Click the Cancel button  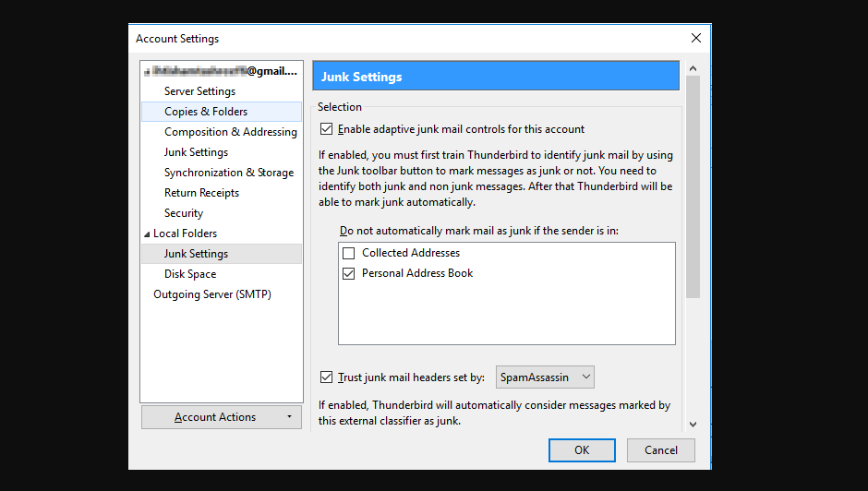660,450
